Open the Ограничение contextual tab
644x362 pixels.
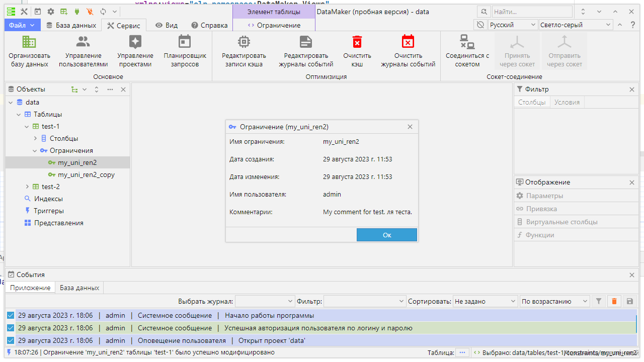[274, 25]
